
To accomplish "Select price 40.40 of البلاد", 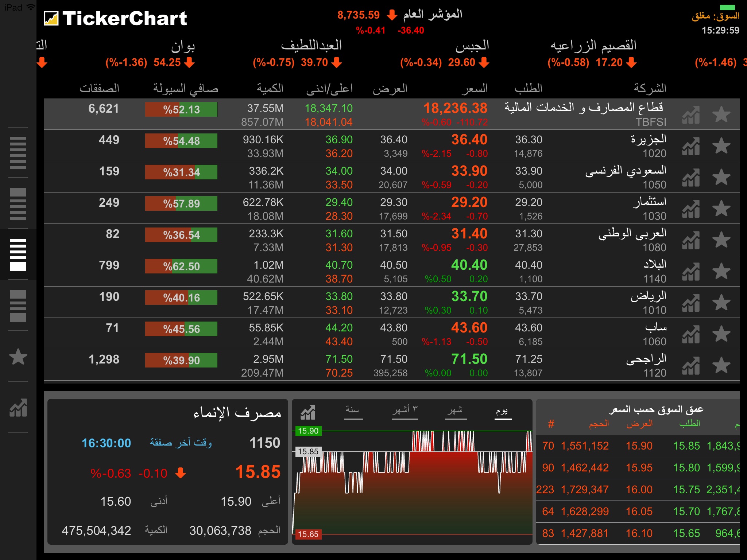I will [x=469, y=265].
